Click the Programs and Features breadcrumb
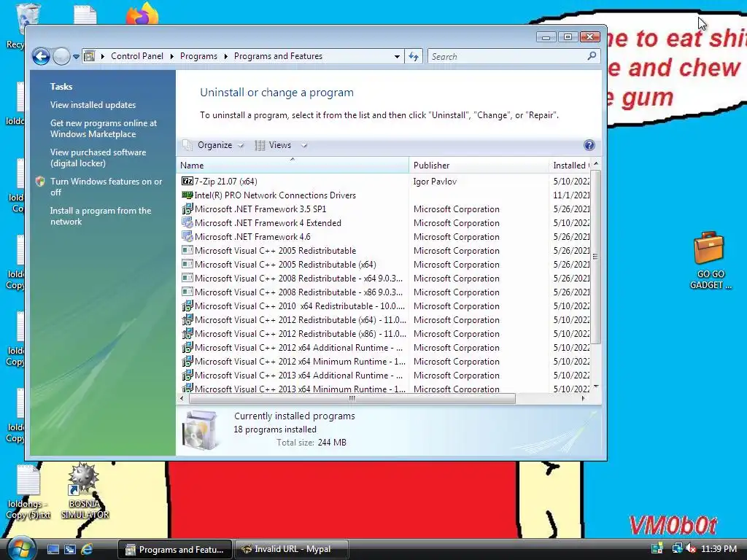Viewport: 747px width, 560px height. coord(278,56)
